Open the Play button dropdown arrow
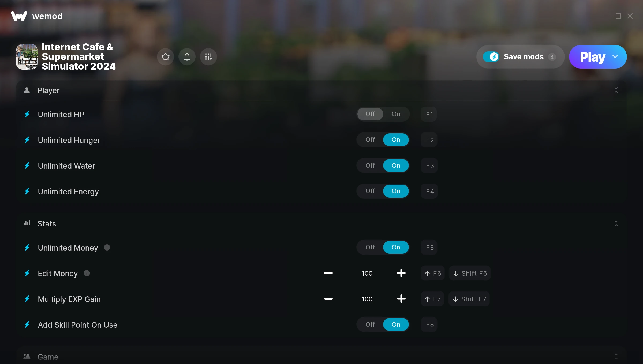This screenshot has width=643, height=364. tap(615, 57)
